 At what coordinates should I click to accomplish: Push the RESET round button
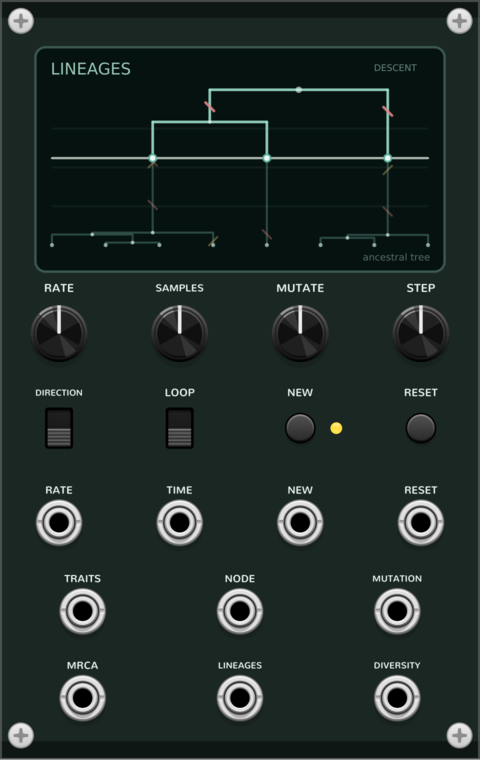(x=420, y=428)
